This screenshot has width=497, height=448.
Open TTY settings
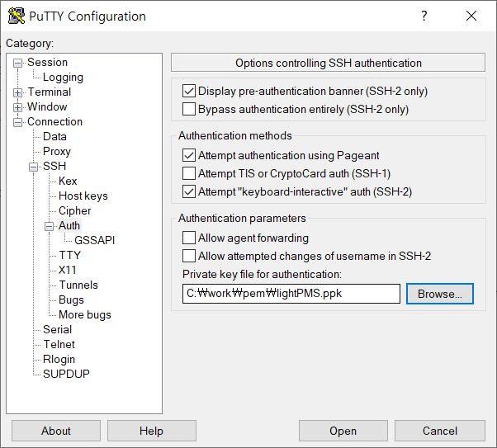[x=69, y=255]
